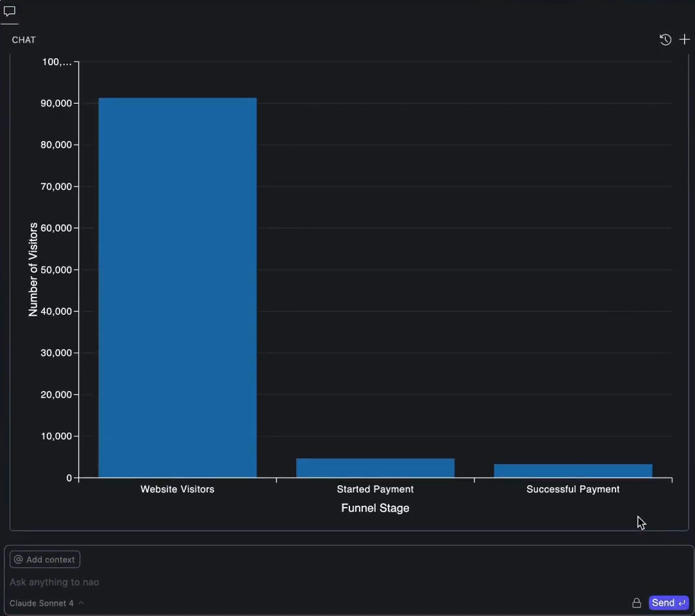
Task: Click the lock icon beside Send
Action: click(637, 603)
